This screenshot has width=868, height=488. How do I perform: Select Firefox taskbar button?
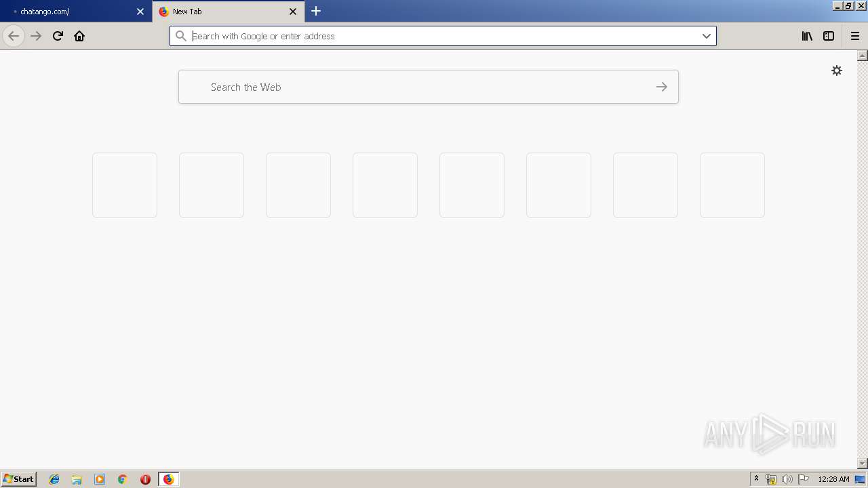coord(168,479)
